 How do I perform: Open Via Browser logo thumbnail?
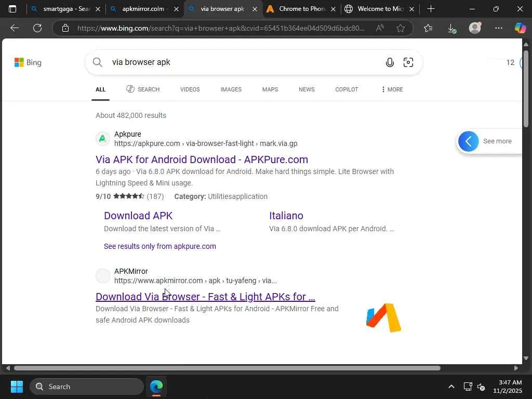coord(384,318)
